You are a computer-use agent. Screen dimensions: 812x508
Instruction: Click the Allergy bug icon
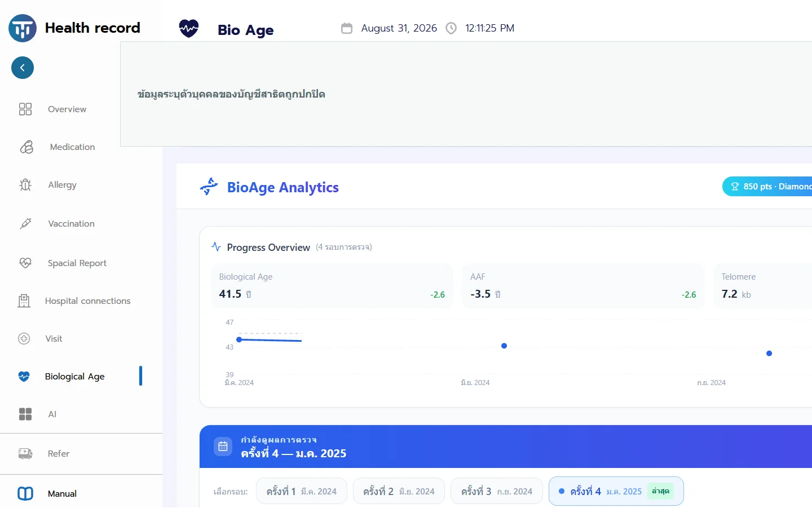tap(25, 185)
